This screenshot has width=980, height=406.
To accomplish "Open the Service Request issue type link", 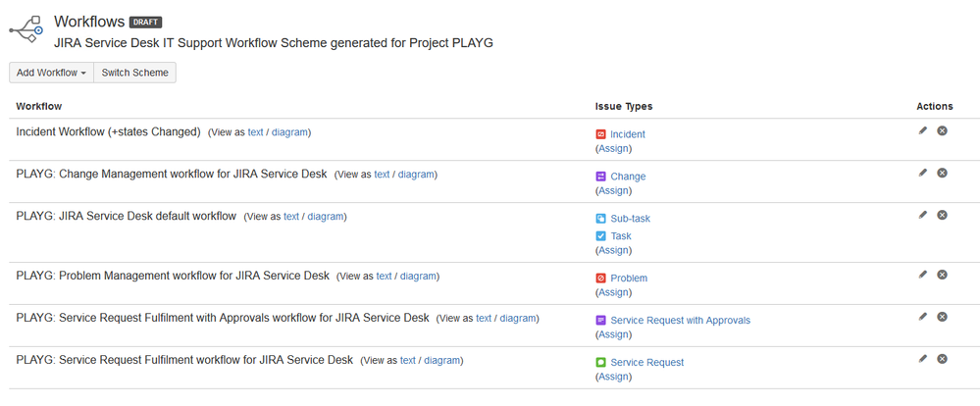I will click(x=647, y=362).
